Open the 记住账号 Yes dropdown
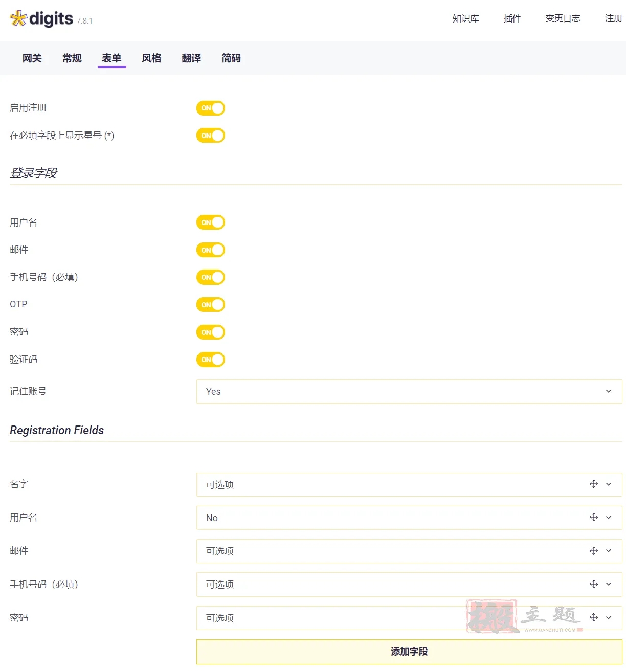This screenshot has width=626, height=672. coord(409,391)
